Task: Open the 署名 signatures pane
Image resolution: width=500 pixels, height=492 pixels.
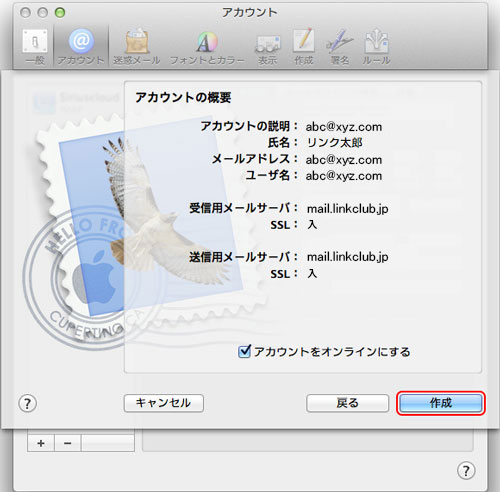Action: tap(340, 46)
